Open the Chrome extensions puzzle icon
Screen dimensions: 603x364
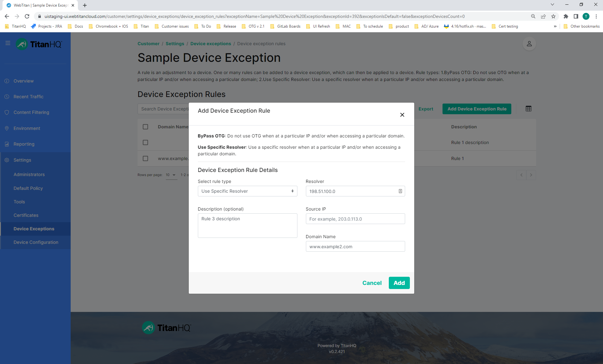tap(566, 16)
